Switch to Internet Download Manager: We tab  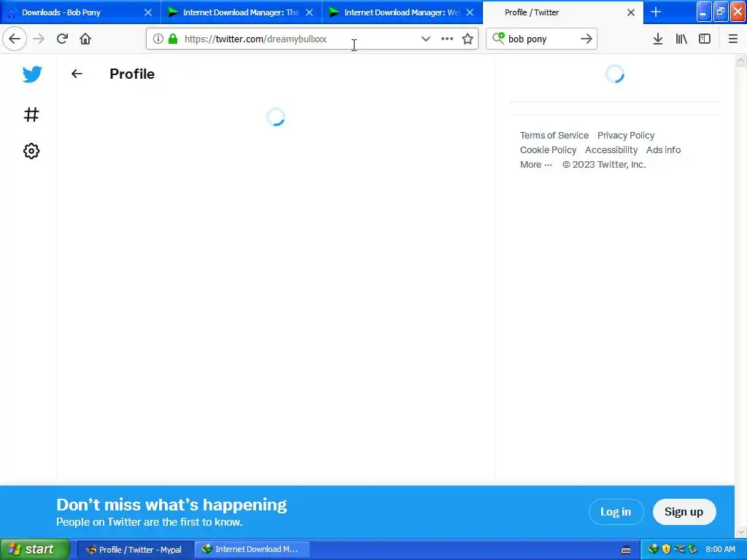click(403, 12)
